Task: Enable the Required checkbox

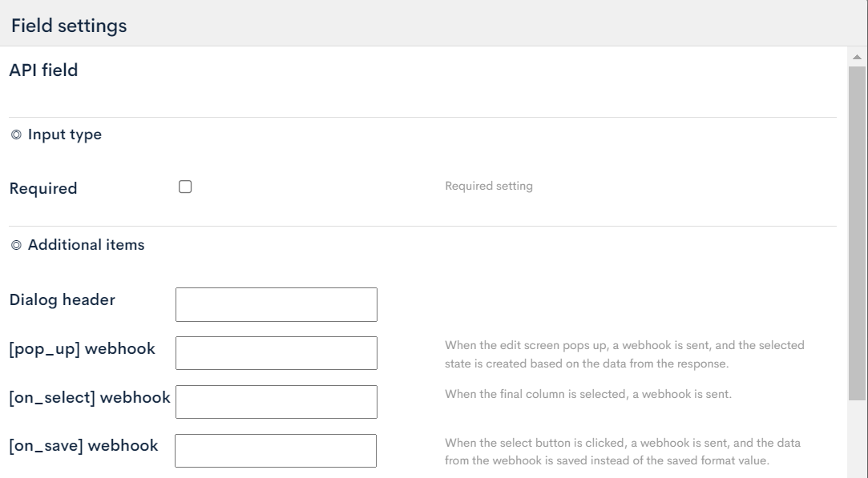Action: tap(185, 187)
